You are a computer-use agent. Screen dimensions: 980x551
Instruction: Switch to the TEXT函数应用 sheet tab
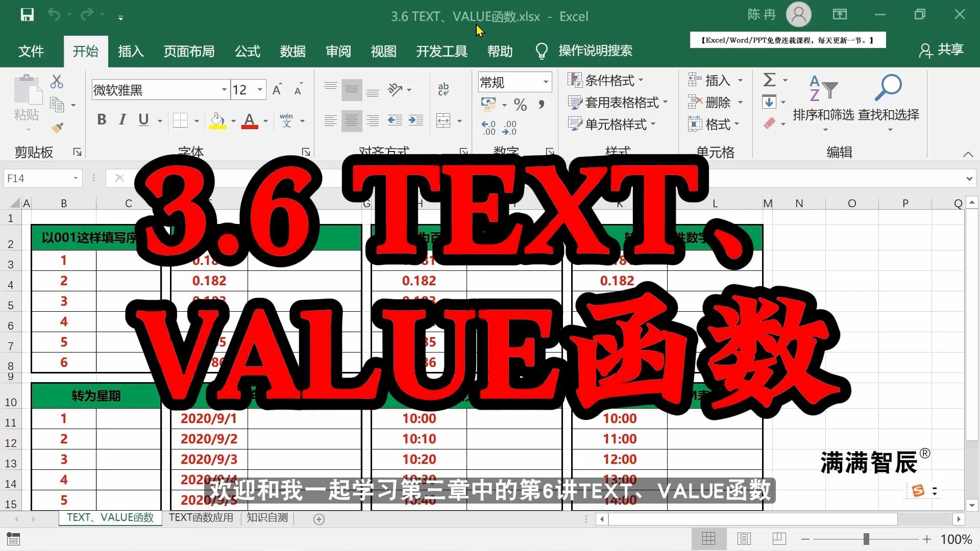point(201,518)
